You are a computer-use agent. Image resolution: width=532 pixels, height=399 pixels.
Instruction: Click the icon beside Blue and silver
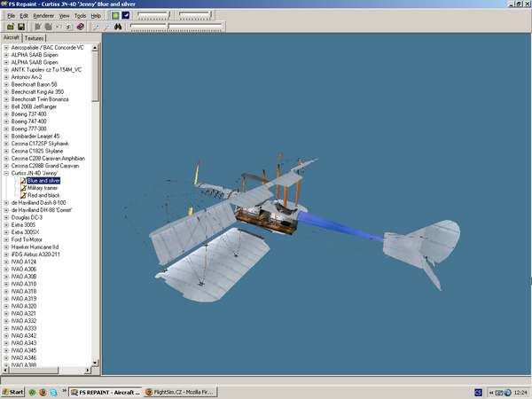[23, 181]
